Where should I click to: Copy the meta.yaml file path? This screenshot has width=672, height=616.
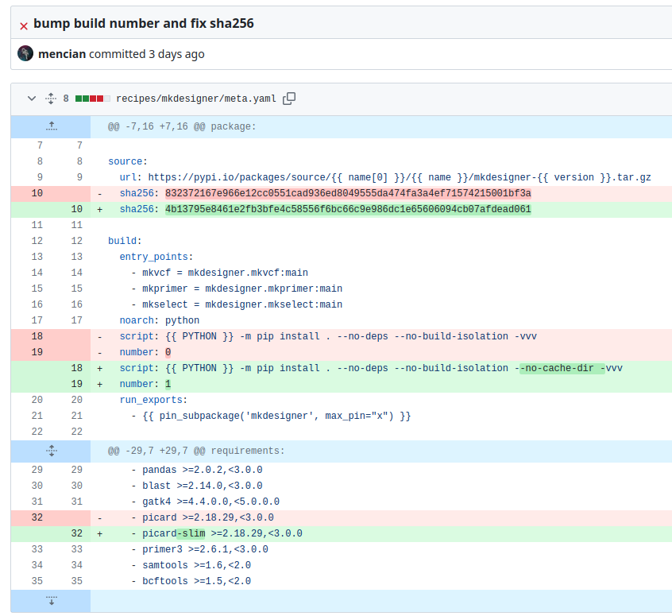pos(289,99)
